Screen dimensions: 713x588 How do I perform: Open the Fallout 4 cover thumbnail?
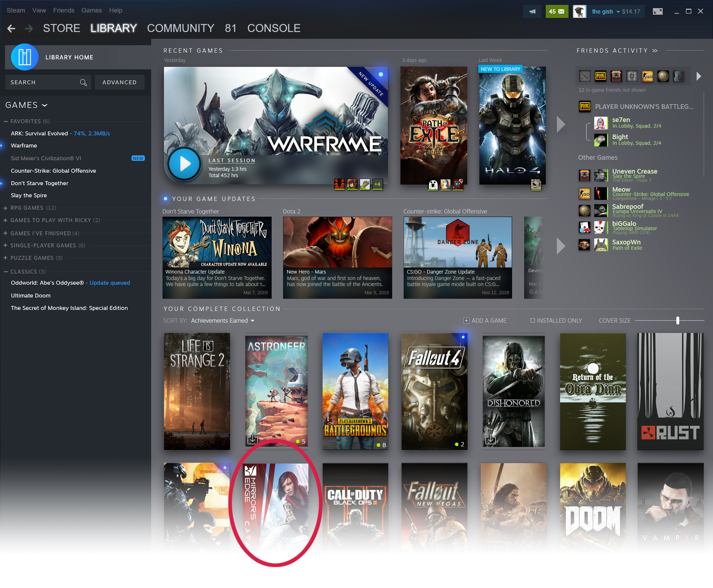[x=434, y=391]
